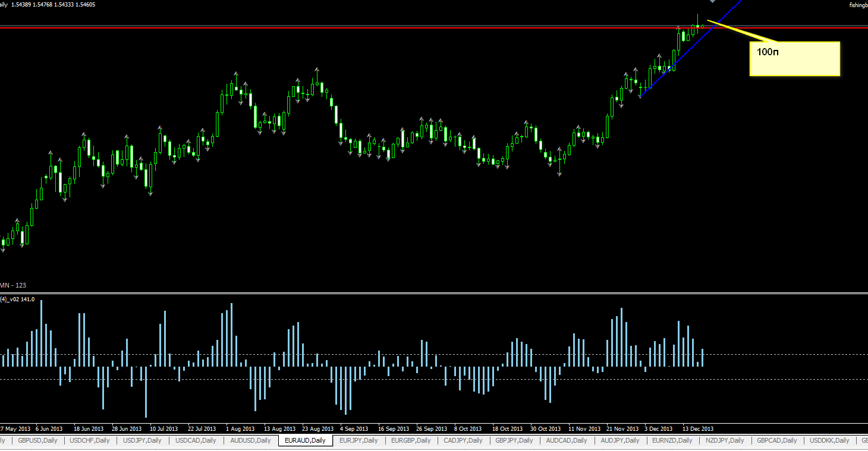Open the AUDUSD,Daily tab
The height and width of the screenshot is (451, 868).
tap(250, 440)
